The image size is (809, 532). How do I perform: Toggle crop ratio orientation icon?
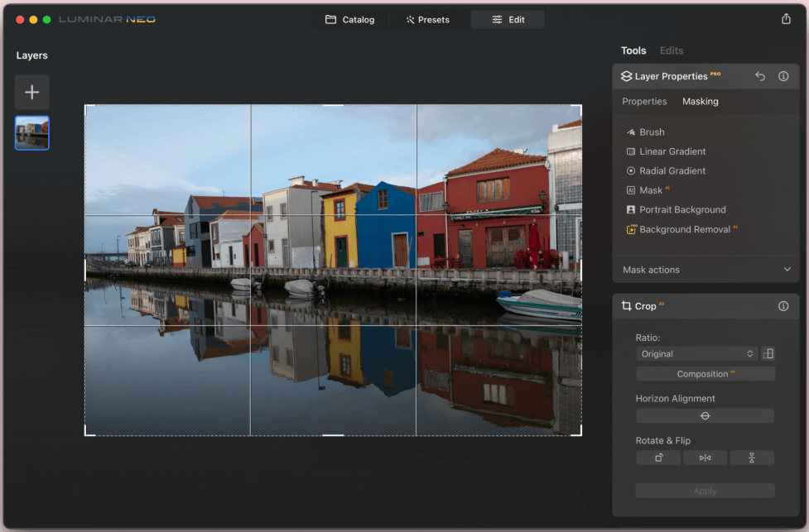click(768, 353)
